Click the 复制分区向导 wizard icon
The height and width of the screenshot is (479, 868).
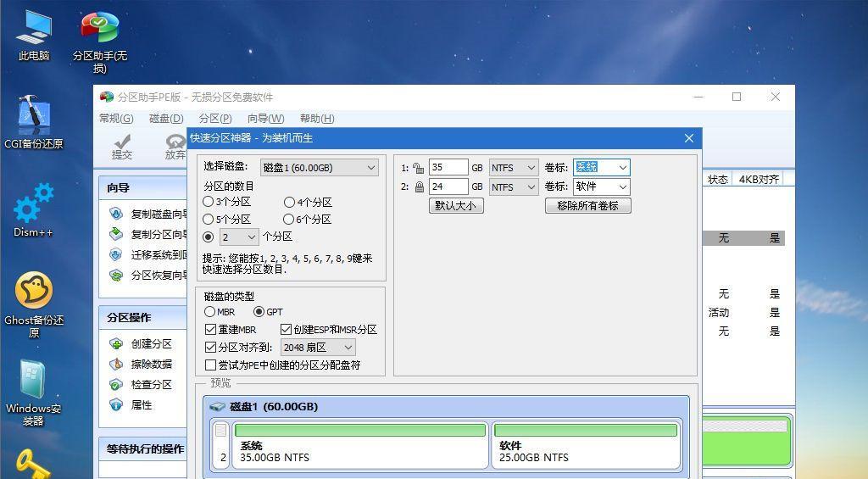coord(115,234)
